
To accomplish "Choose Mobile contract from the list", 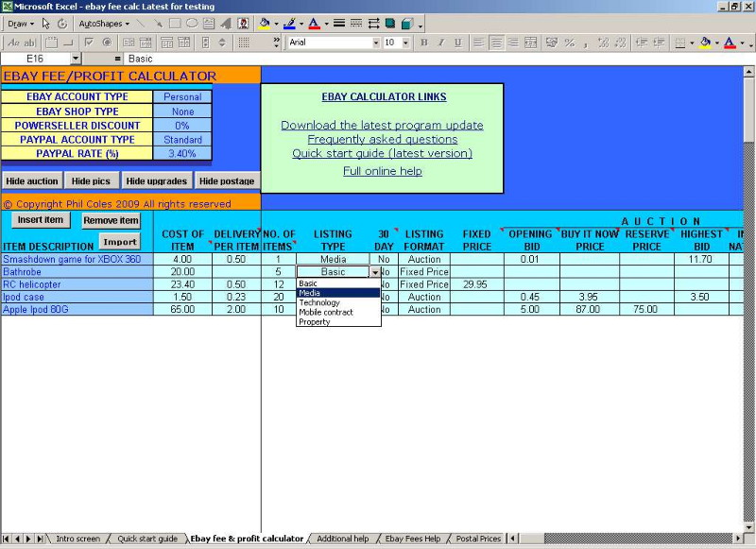I will click(338, 312).
